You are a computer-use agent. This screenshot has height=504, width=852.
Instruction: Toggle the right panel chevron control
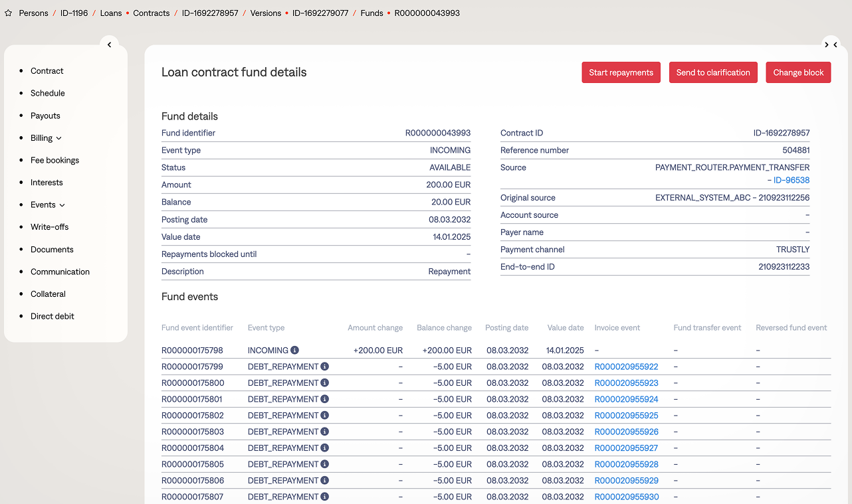pyautogui.click(x=831, y=44)
